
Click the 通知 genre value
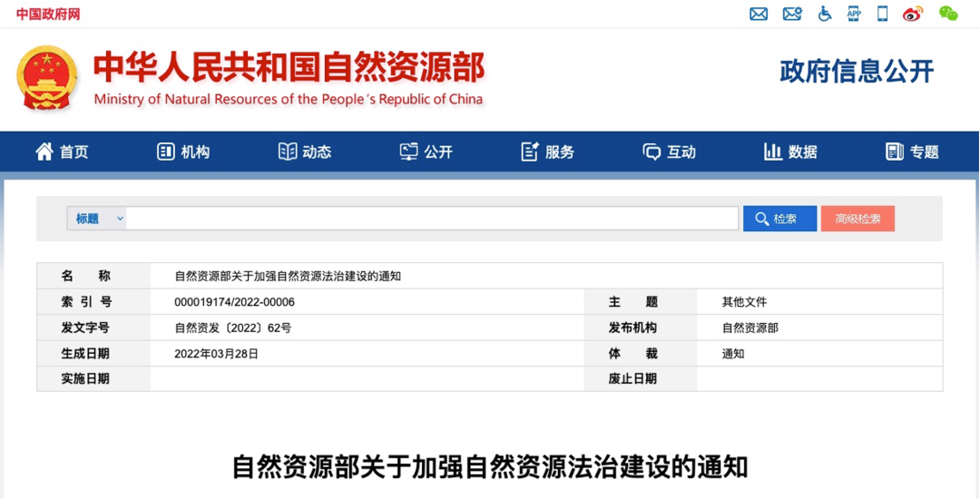(x=733, y=354)
